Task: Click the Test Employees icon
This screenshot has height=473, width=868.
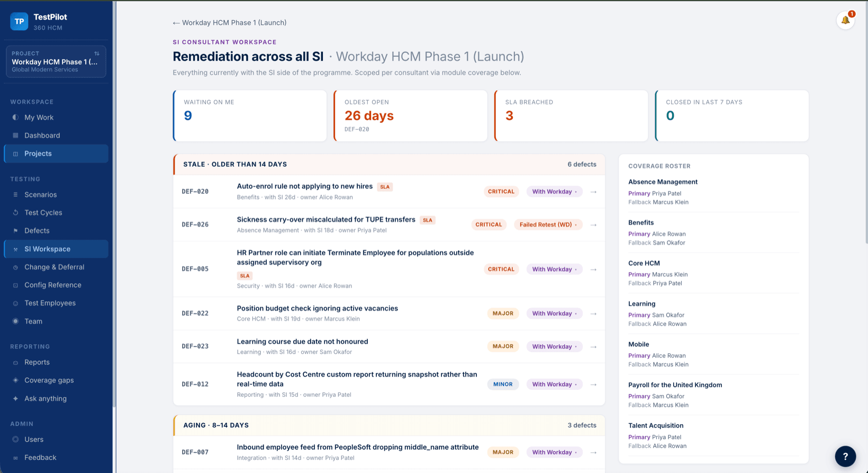Action: (15, 304)
